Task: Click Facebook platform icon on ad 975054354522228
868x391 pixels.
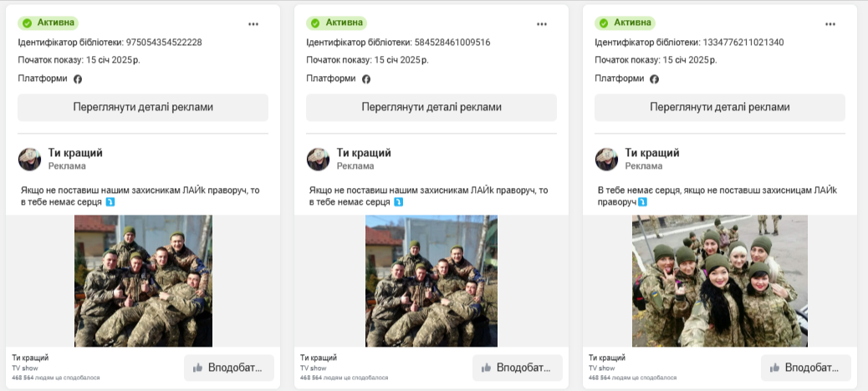Action: point(78,79)
